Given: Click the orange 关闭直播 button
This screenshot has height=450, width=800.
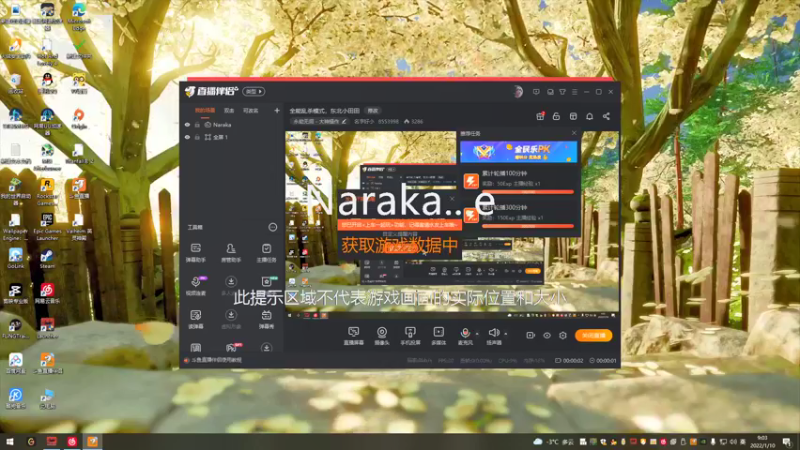Looking at the screenshot, I should click(593, 335).
